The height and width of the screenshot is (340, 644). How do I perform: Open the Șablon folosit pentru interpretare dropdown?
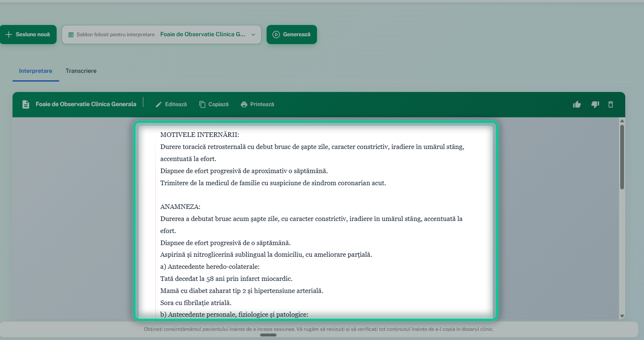162,35
